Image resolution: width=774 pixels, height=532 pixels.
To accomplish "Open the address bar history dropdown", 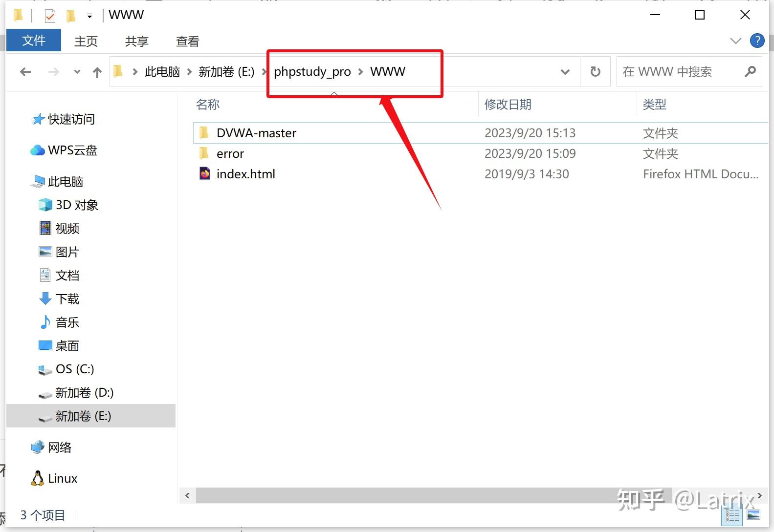I will coord(565,72).
